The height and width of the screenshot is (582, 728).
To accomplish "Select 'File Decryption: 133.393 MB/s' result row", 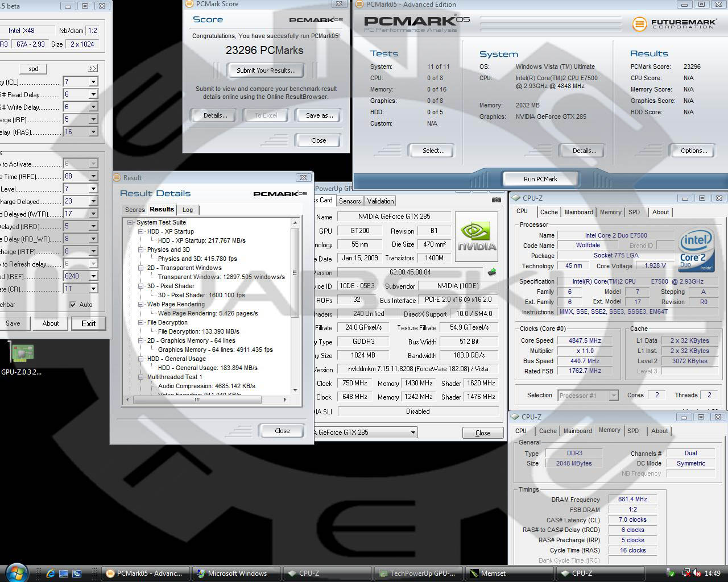I will 198,331.
